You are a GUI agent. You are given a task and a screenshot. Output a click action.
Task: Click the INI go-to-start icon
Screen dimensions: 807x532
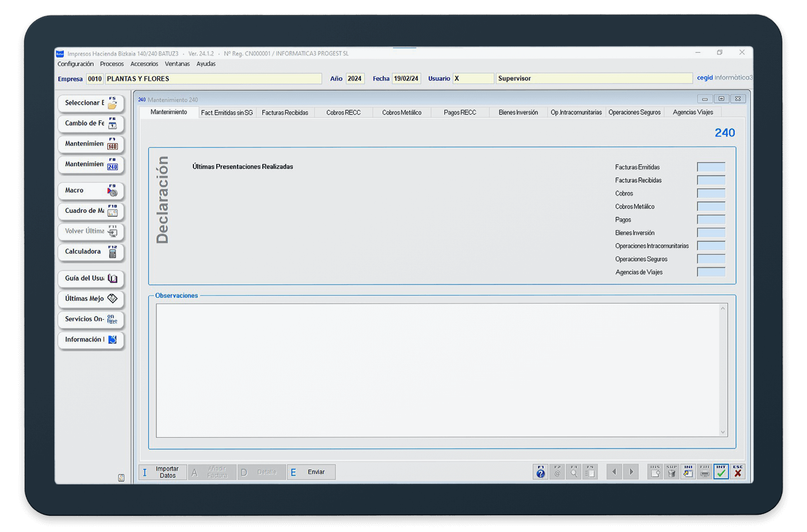[688, 472]
